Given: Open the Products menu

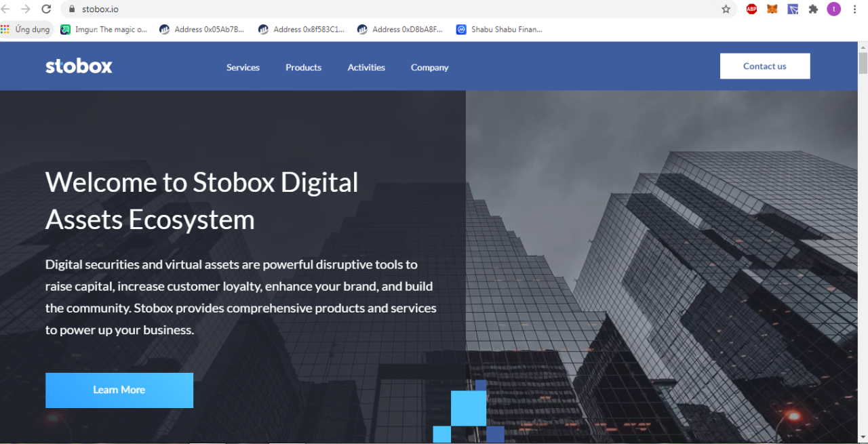Looking at the screenshot, I should [x=303, y=67].
